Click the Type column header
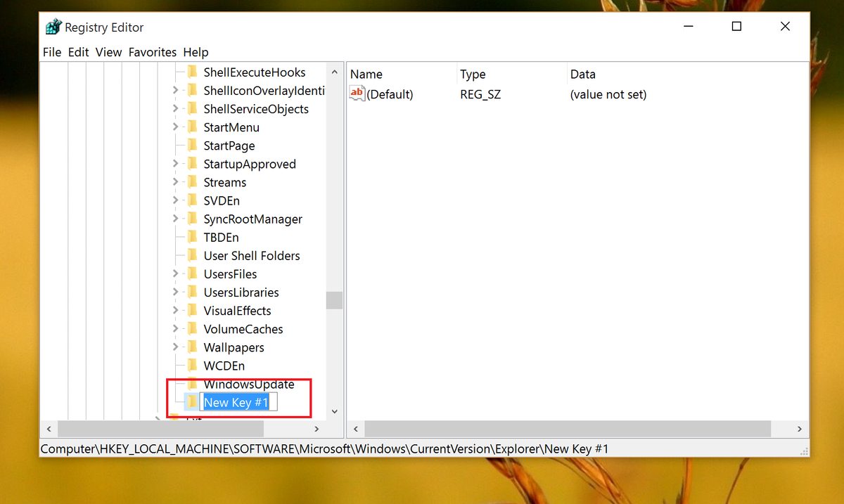Screen dimensions: 844x504 click(x=473, y=74)
